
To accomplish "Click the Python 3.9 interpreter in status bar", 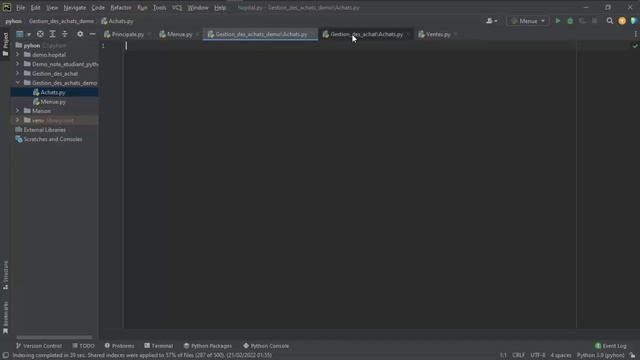I will coord(600,355).
